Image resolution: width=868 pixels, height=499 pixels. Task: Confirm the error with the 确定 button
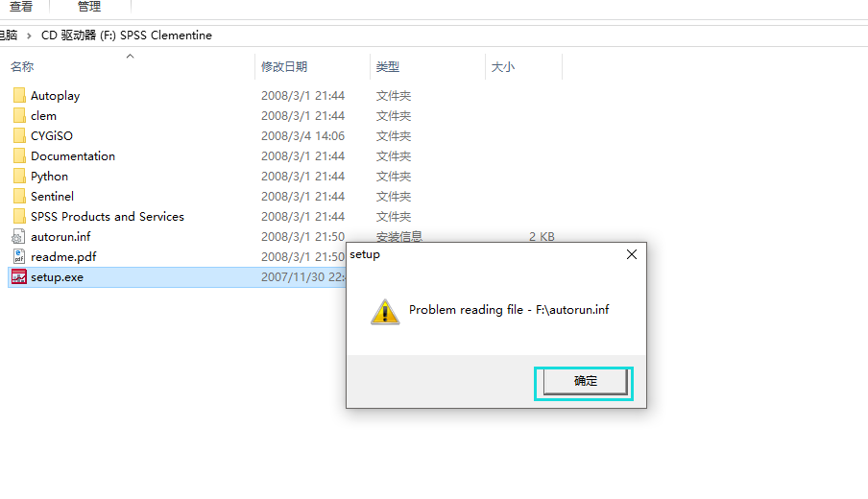tap(585, 381)
